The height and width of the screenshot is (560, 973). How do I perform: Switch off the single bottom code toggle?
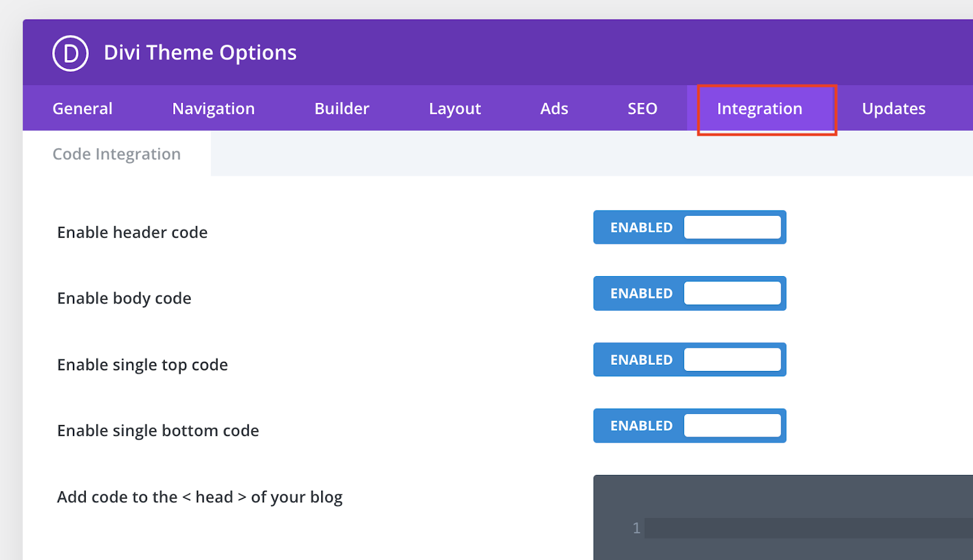690,426
